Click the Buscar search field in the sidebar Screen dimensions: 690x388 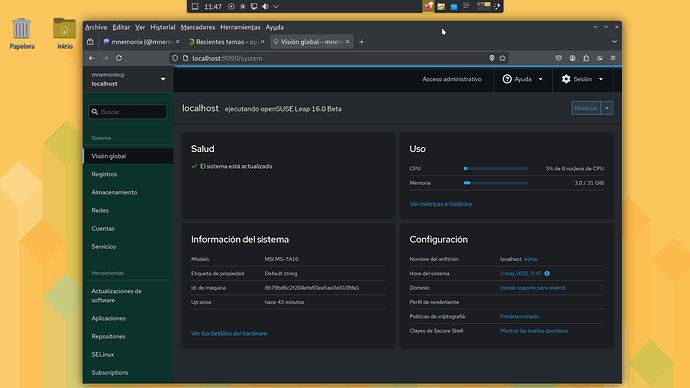pos(128,112)
